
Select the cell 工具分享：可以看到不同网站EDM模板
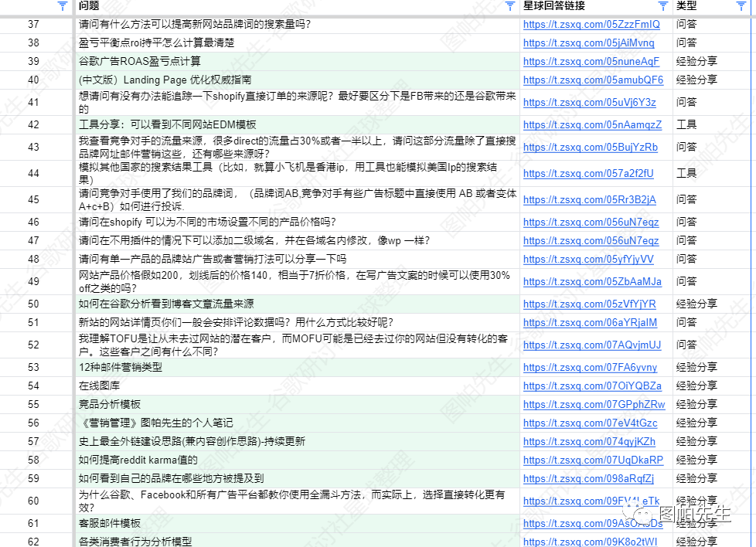(x=193, y=124)
